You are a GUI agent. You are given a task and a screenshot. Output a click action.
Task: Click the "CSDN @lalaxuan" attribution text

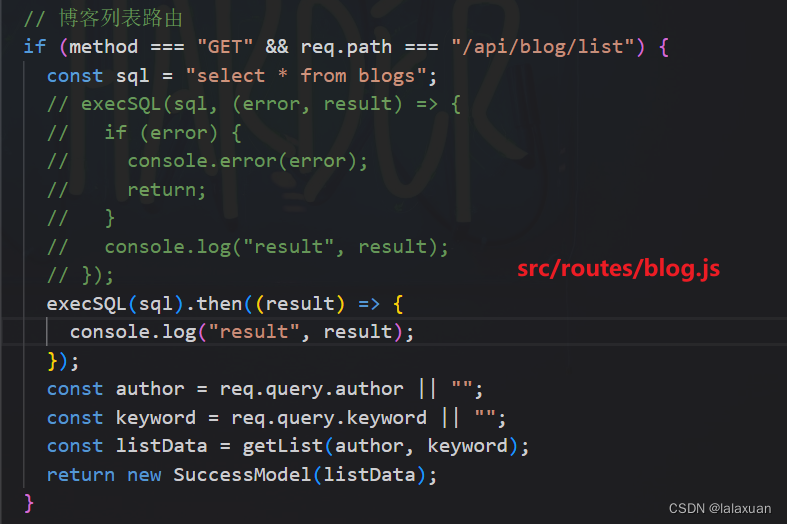720,508
